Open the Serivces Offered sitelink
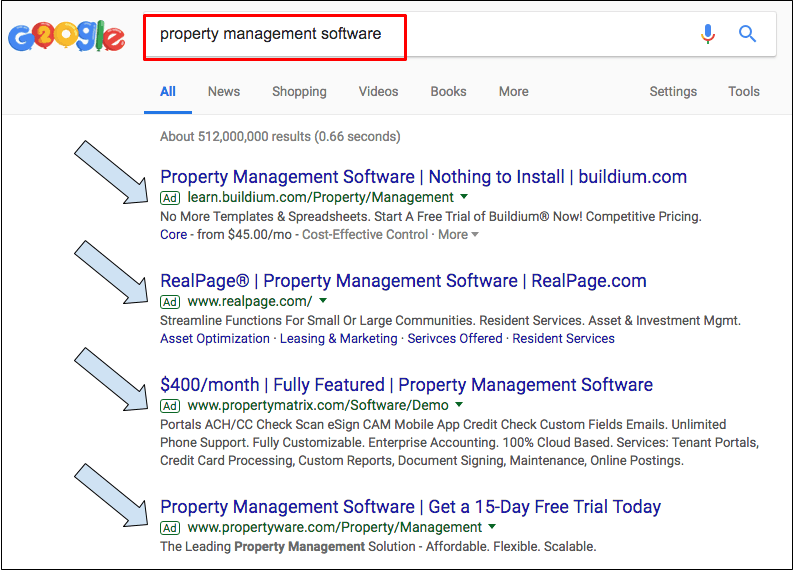Image resolution: width=794 pixels, height=573 pixels. pyautogui.click(x=455, y=339)
